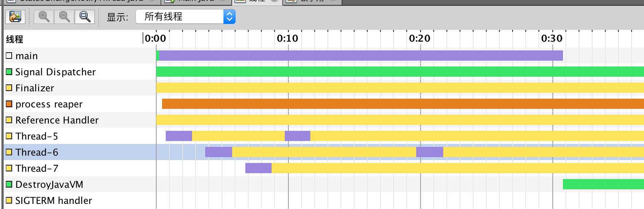
Task: Select the Reference Handler thread
Action: click(57, 120)
